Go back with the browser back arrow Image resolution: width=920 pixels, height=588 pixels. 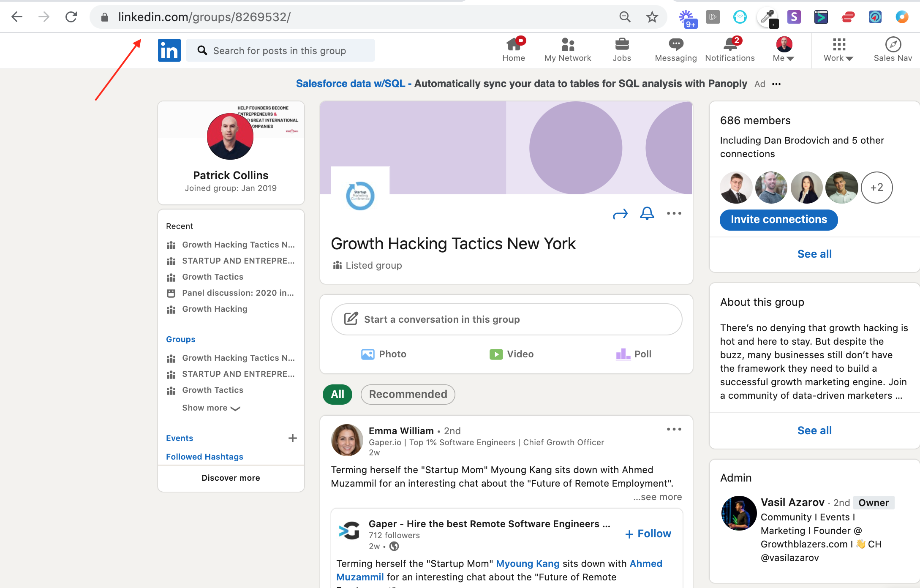(x=17, y=17)
